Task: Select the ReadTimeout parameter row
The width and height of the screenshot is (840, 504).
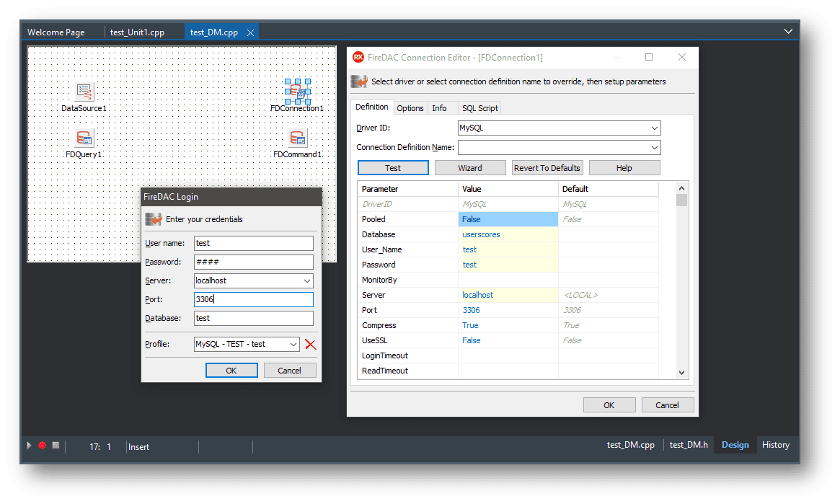Action: click(x=508, y=371)
